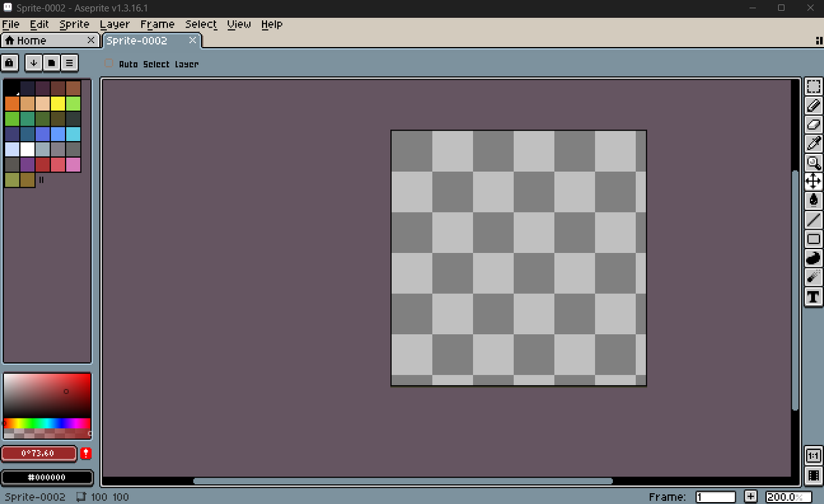Choose the Zoom magnifier tool
Viewport: 824px width, 504px height.
tap(814, 162)
